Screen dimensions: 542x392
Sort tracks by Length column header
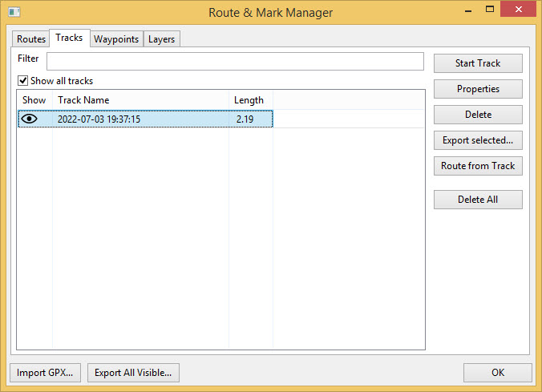(250, 100)
